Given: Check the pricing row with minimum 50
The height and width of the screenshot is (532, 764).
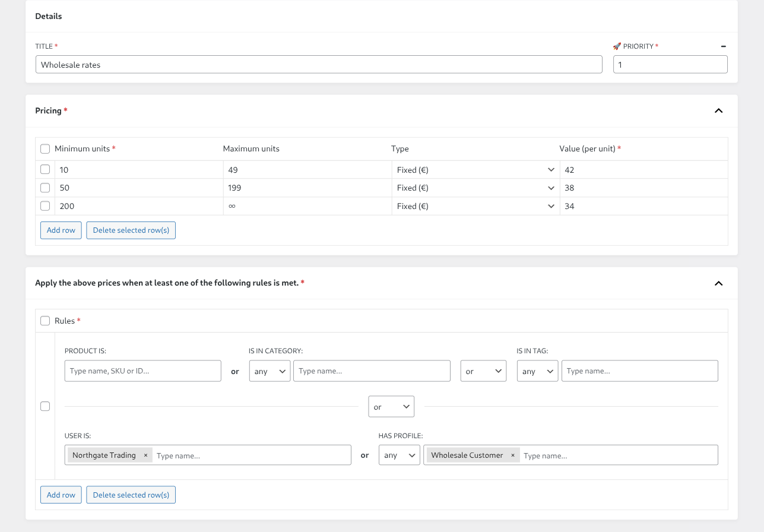Looking at the screenshot, I should coord(45,188).
